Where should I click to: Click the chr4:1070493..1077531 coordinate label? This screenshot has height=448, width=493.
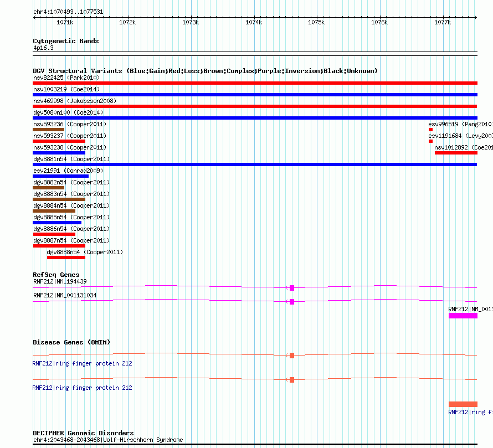click(68, 12)
